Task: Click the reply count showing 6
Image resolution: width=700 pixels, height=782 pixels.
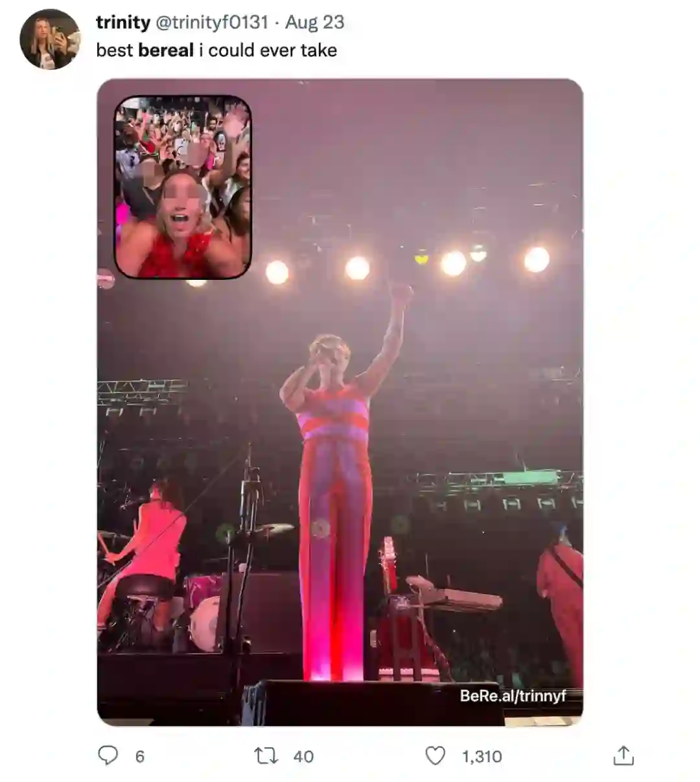Action: click(139, 756)
